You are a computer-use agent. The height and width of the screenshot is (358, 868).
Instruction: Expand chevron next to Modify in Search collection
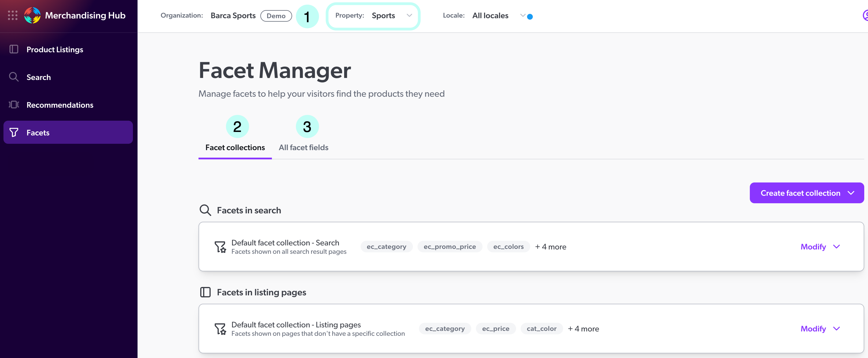coord(836,247)
